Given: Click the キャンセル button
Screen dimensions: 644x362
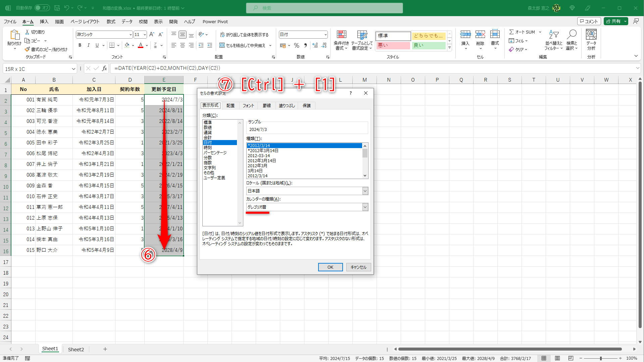Looking at the screenshot, I should [358, 267].
